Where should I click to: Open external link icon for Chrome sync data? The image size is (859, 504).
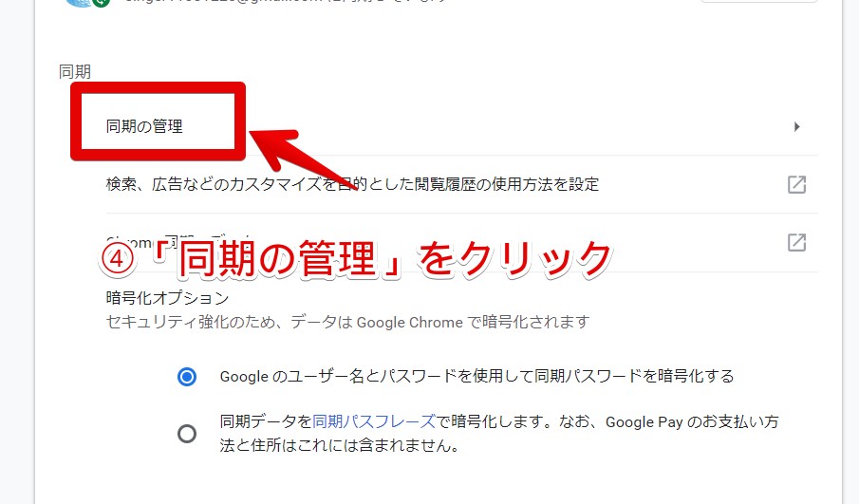pos(796,242)
